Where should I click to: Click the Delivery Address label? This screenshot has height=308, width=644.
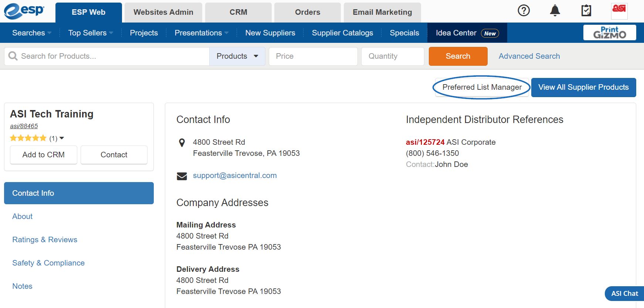[208, 269]
